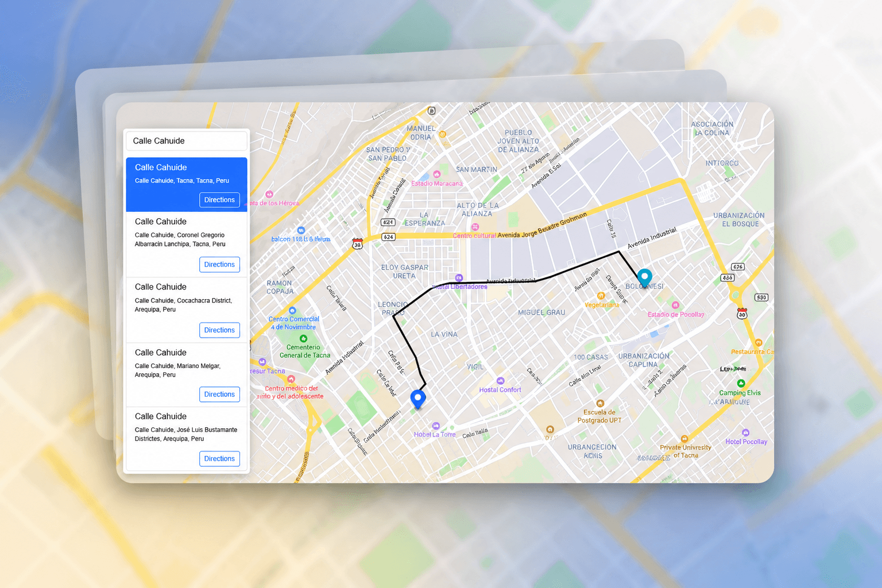Click the 100 CASAS neighborhood label
Viewport: 882px width, 588px height.
click(x=591, y=357)
